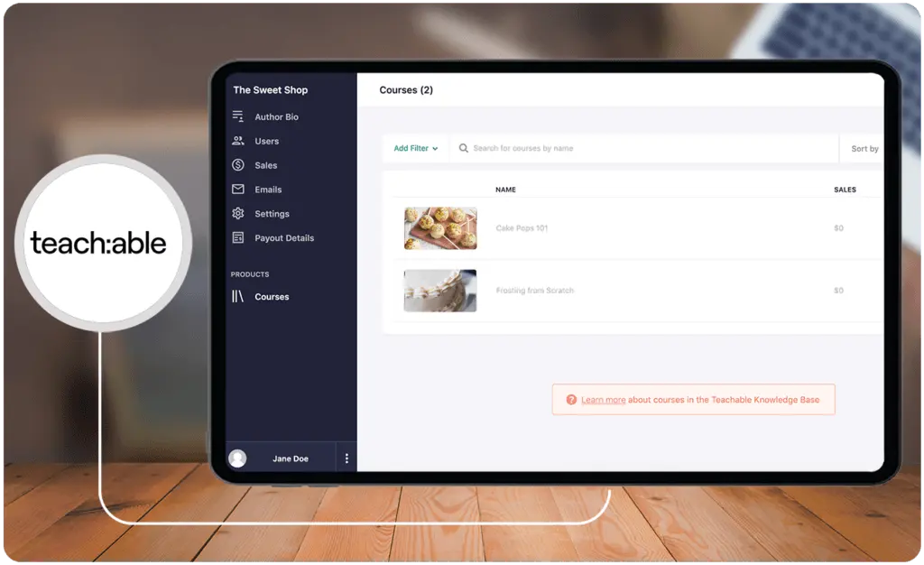Screen dimensions: 924x565
Task: Click the search magnifier icon
Action: pos(464,148)
